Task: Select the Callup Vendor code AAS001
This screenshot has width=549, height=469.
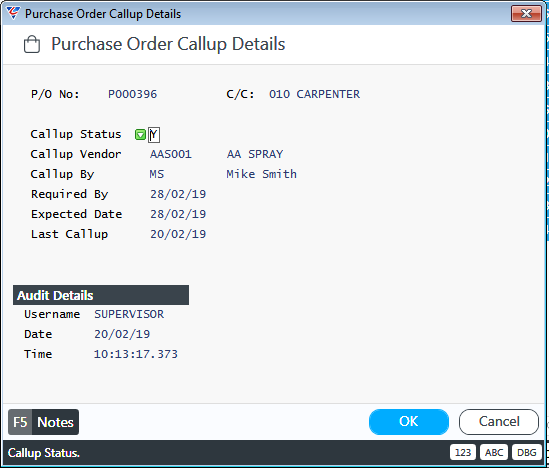Action: [171, 154]
